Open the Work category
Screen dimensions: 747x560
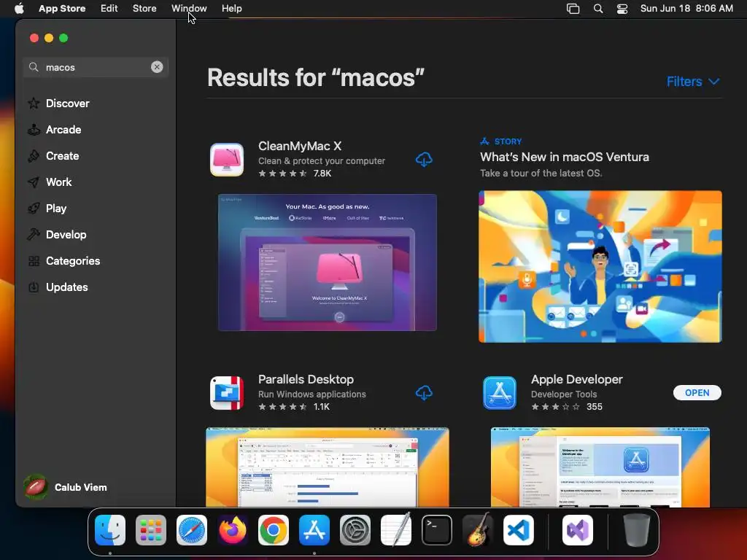pos(50,182)
